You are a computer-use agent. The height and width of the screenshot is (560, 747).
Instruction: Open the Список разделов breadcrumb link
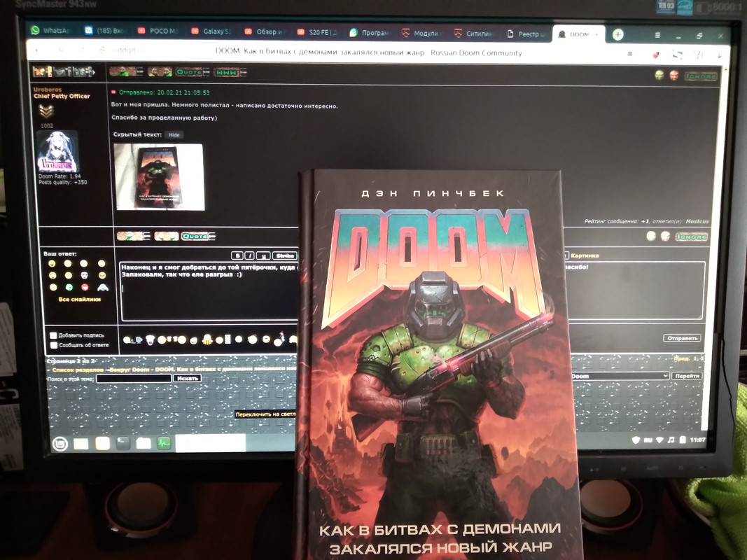pyautogui.click(x=78, y=370)
